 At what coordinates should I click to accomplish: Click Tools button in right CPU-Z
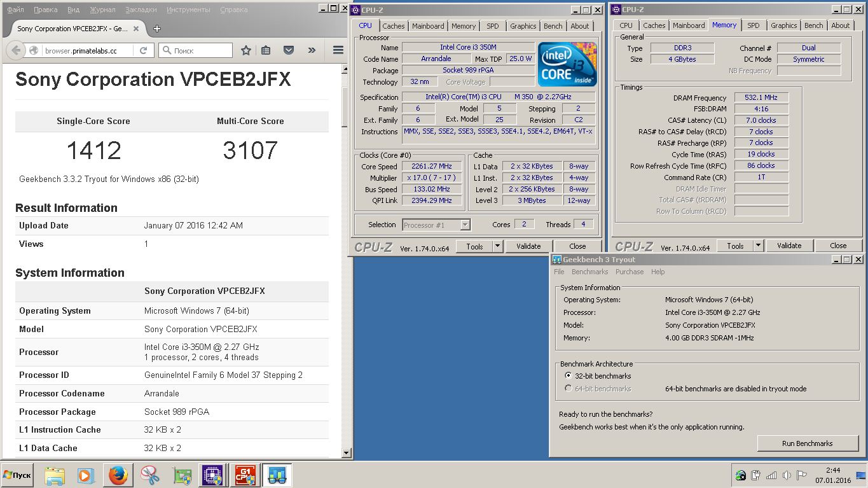coord(735,246)
